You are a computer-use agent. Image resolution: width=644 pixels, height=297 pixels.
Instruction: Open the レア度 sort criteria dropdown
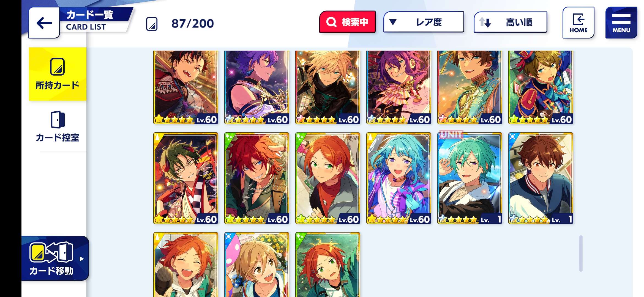(x=424, y=22)
